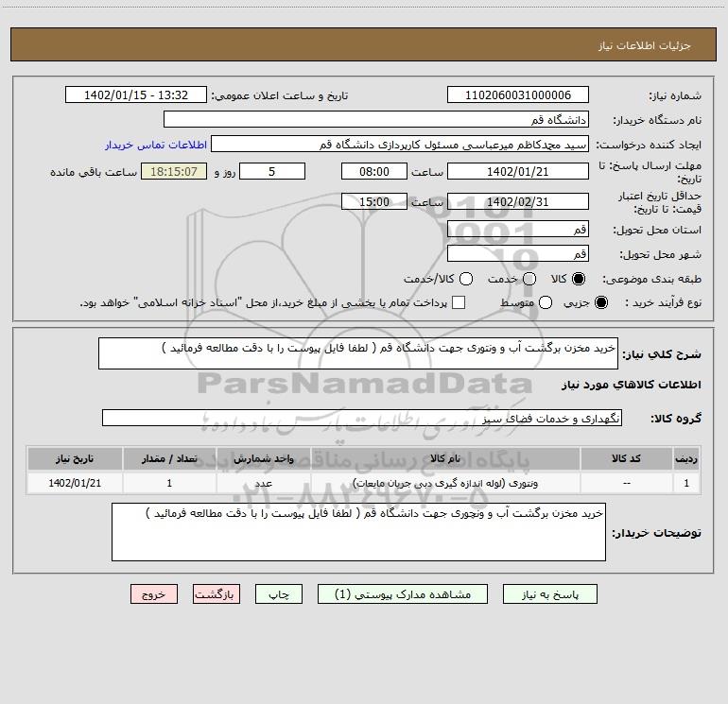The width and height of the screenshot is (728, 704).
Task: Click the price validity time 15:00 field
Action: pos(374,201)
